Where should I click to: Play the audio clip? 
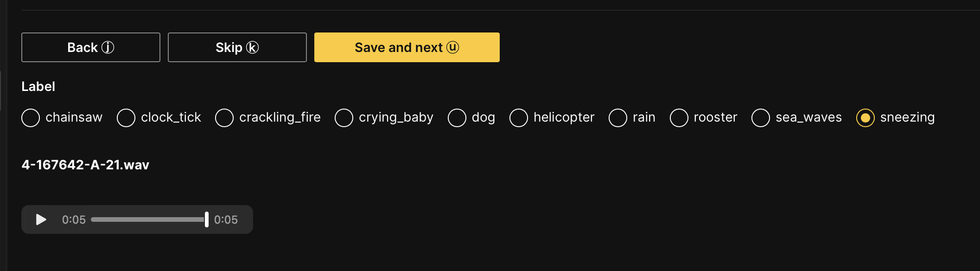click(x=41, y=219)
